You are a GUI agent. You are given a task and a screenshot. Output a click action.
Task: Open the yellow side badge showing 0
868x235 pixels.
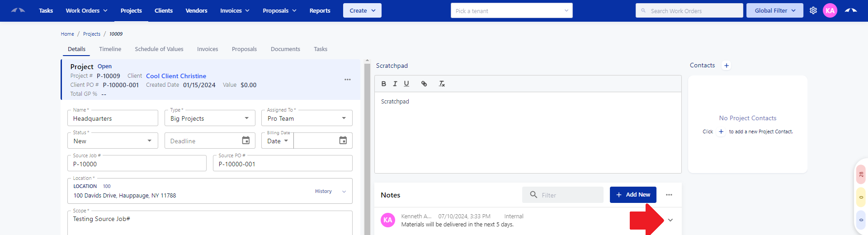tap(861, 197)
